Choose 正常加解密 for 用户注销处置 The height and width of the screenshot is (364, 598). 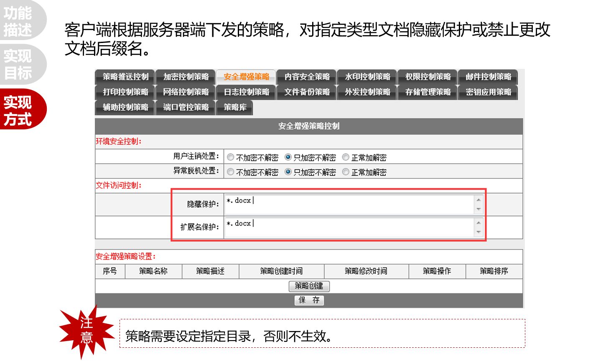346,157
